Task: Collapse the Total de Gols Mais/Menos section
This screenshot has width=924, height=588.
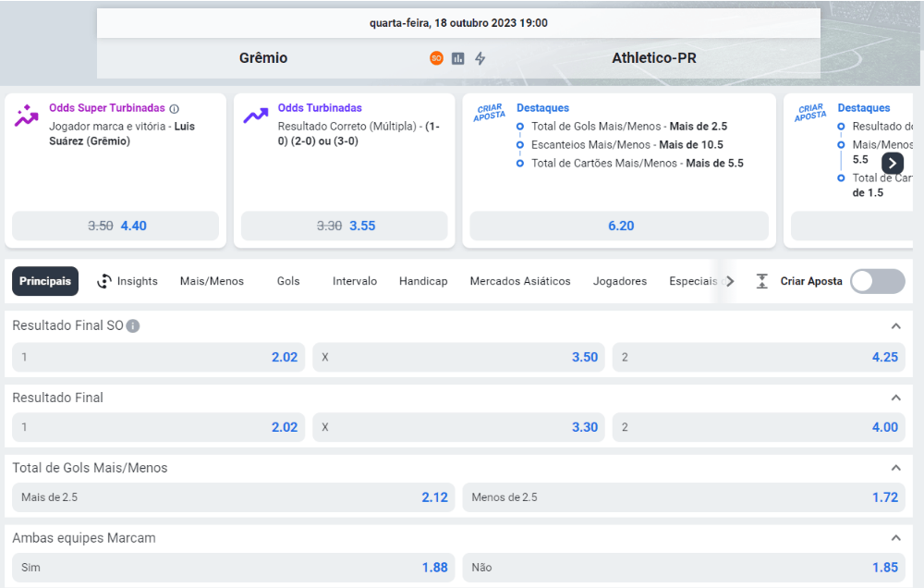Action: [x=895, y=468]
